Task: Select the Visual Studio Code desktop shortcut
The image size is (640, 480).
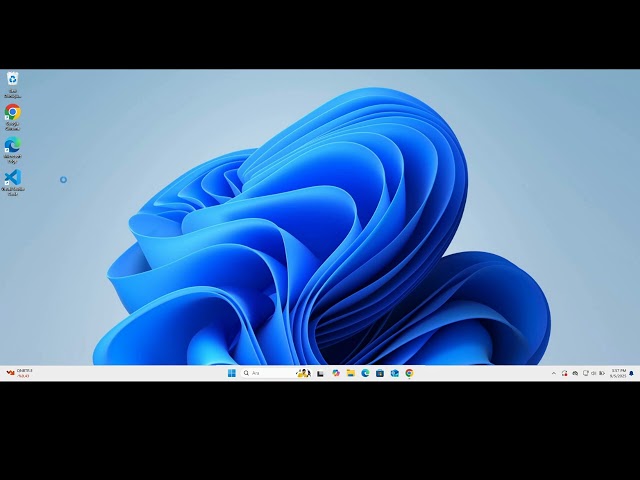Action: (13, 182)
